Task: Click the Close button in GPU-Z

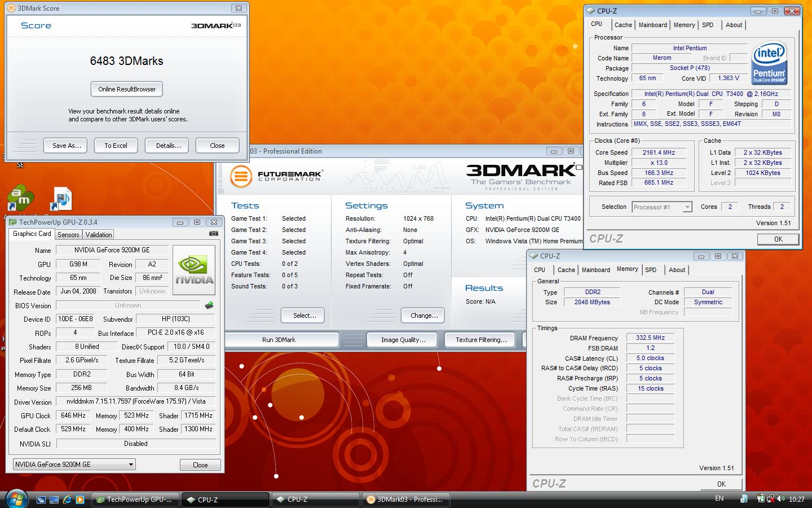Action: 200,465
